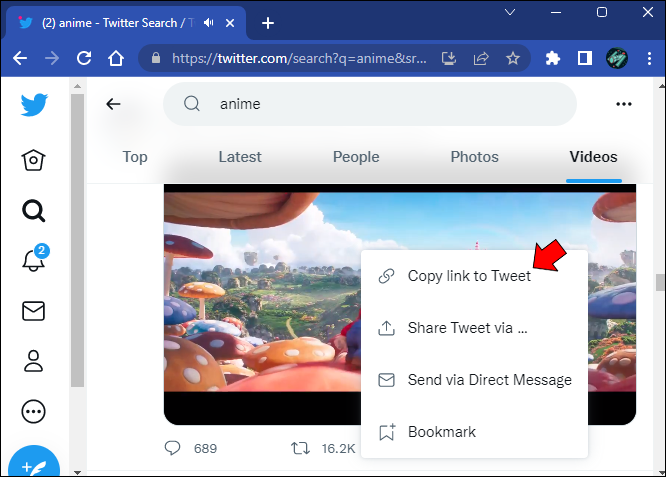
Task: Choose Bookmark from share menu
Action: [x=474, y=432]
